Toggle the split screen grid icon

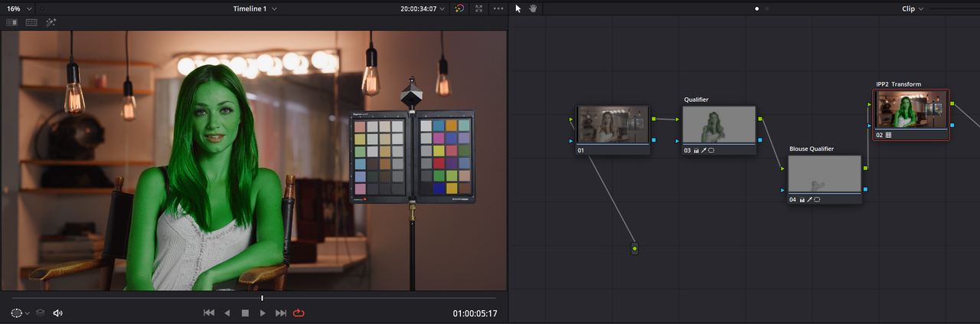pyautogui.click(x=31, y=23)
